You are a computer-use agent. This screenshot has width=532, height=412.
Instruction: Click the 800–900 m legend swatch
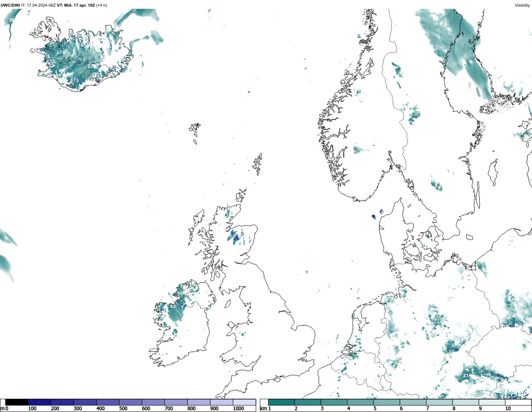click(199, 402)
